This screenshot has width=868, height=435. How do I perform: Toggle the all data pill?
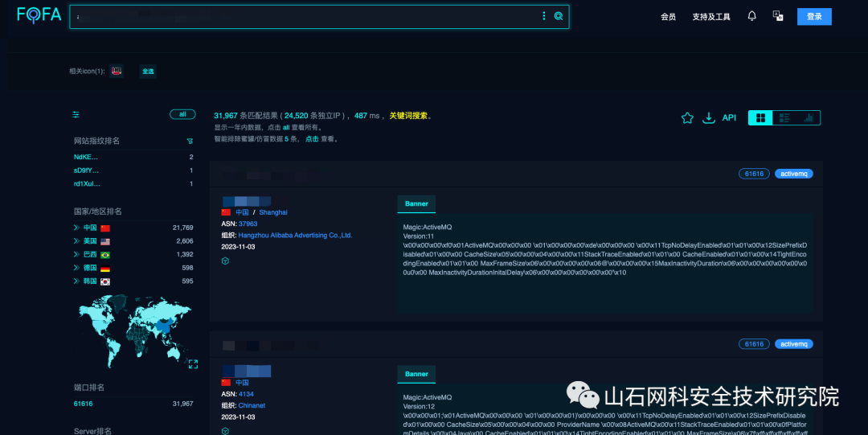[x=182, y=114]
